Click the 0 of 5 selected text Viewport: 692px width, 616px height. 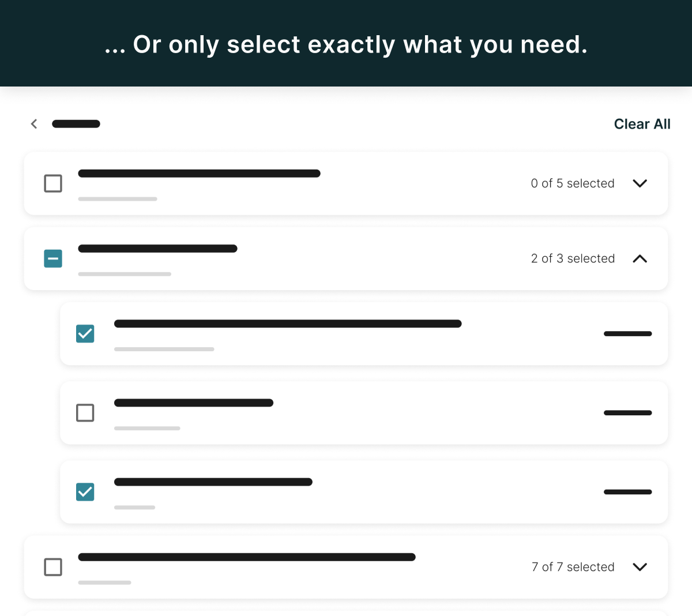(x=573, y=183)
